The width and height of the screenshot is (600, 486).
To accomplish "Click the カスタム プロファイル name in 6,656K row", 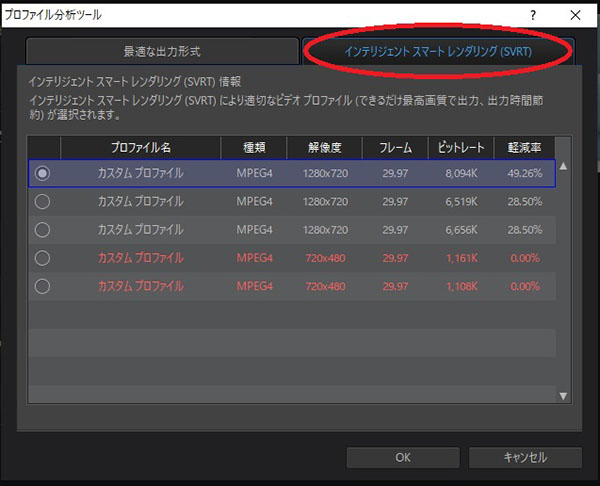I will [140, 230].
